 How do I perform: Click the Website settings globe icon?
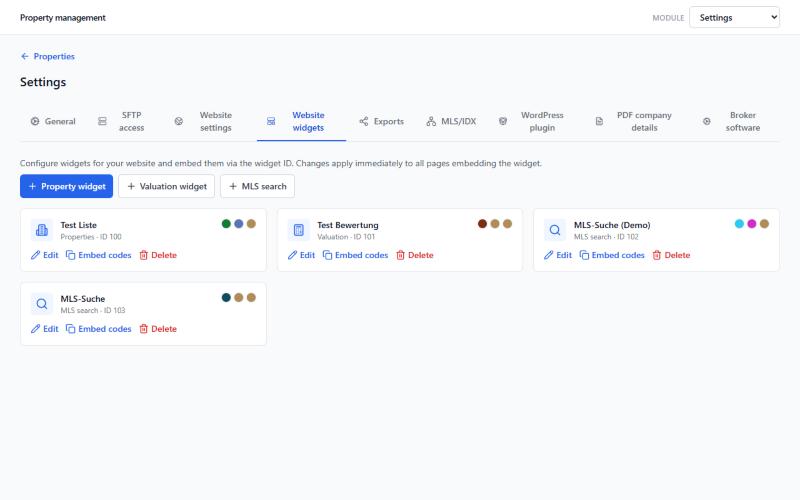coord(179,121)
